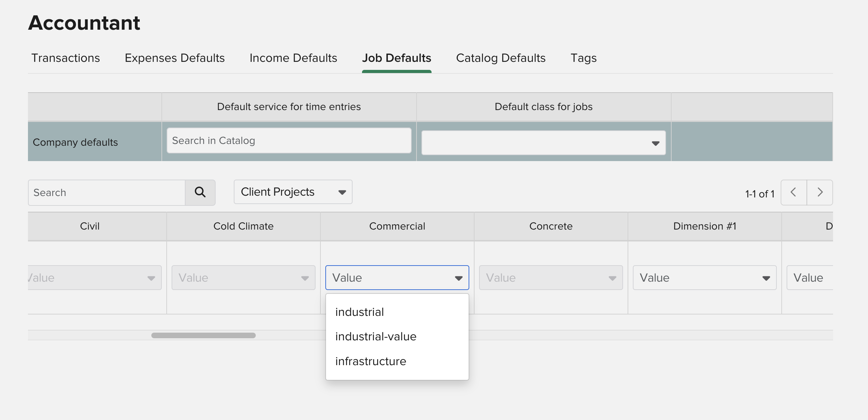Open the Client Projects dropdown
Viewport: 868px width, 420px height.
[293, 192]
